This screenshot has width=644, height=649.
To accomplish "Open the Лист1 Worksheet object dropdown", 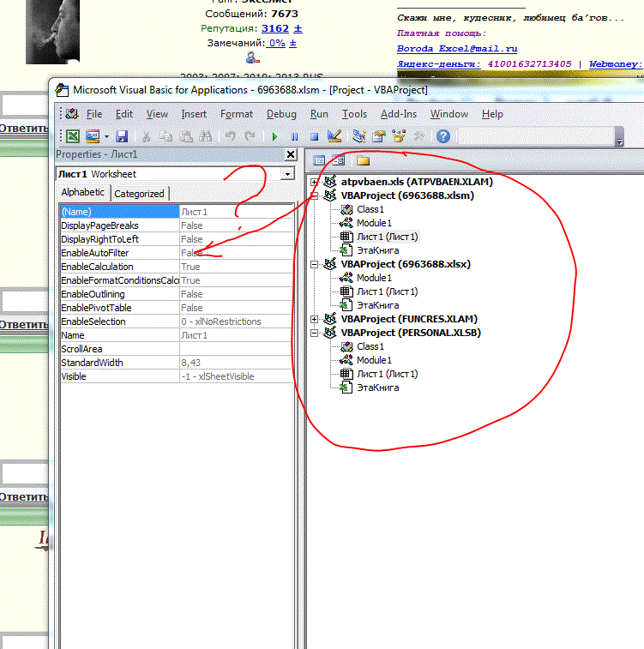I will click(287, 174).
